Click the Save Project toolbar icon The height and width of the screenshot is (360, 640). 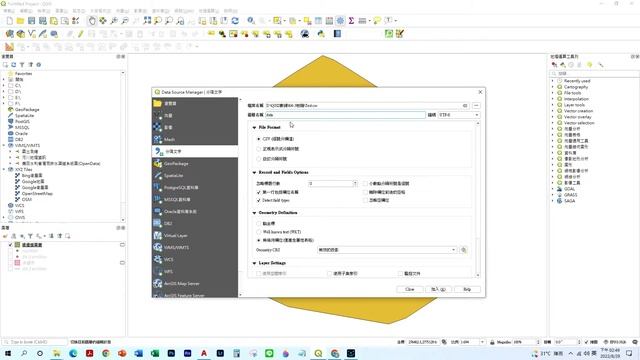pos(31,20)
